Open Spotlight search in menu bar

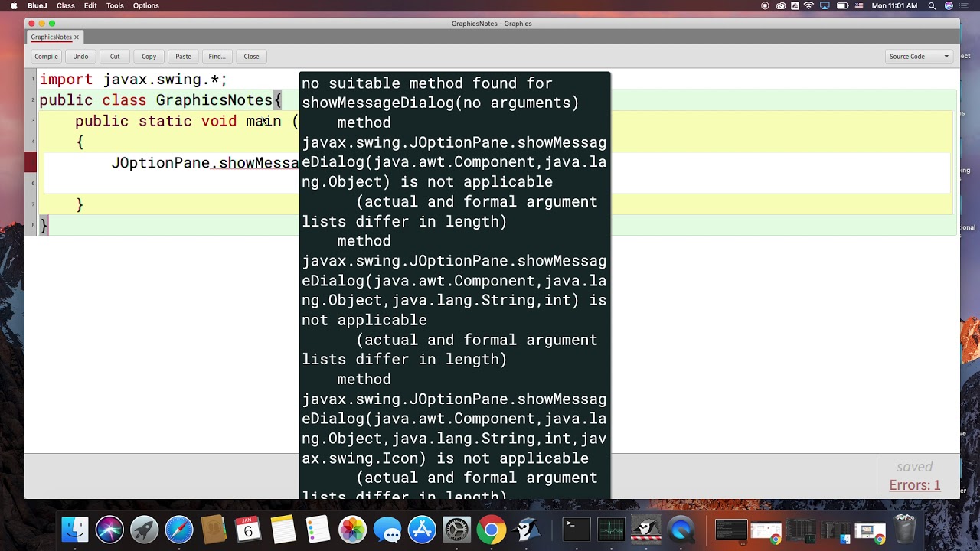point(932,5)
